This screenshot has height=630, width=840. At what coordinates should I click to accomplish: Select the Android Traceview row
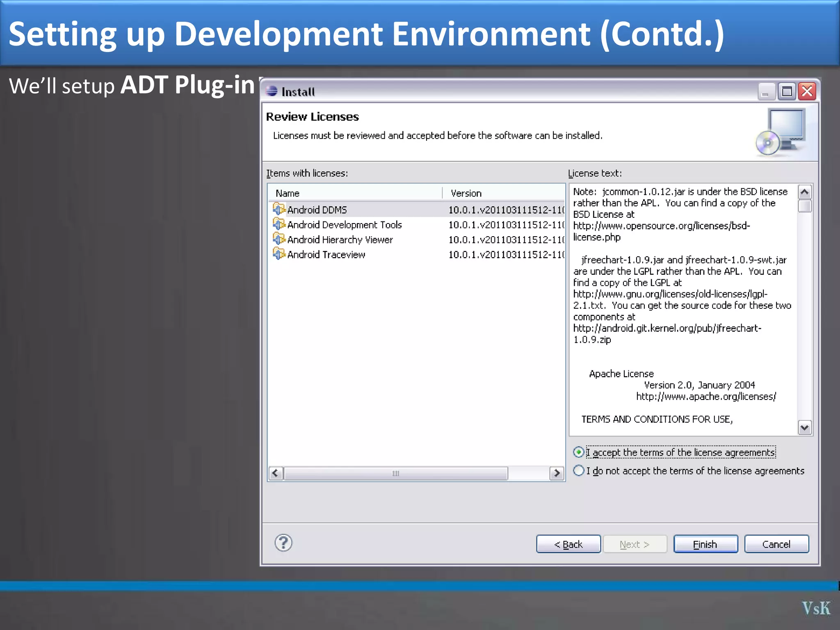[417, 255]
